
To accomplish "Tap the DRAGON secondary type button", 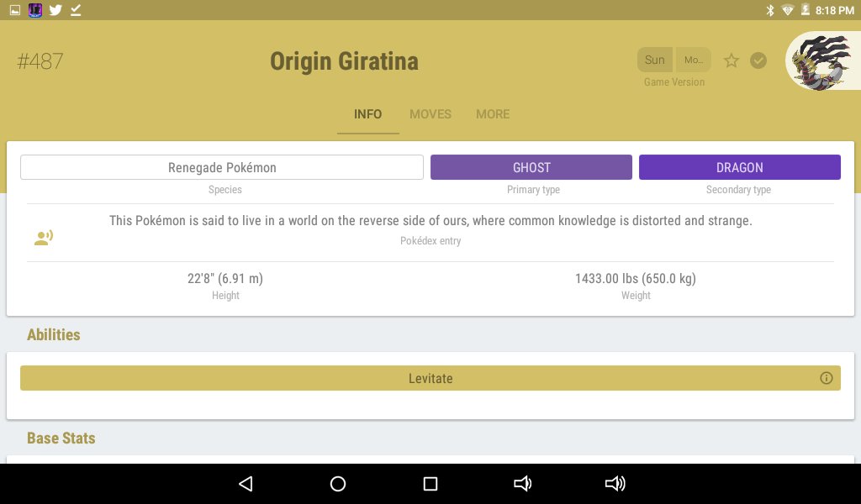I will (x=740, y=167).
